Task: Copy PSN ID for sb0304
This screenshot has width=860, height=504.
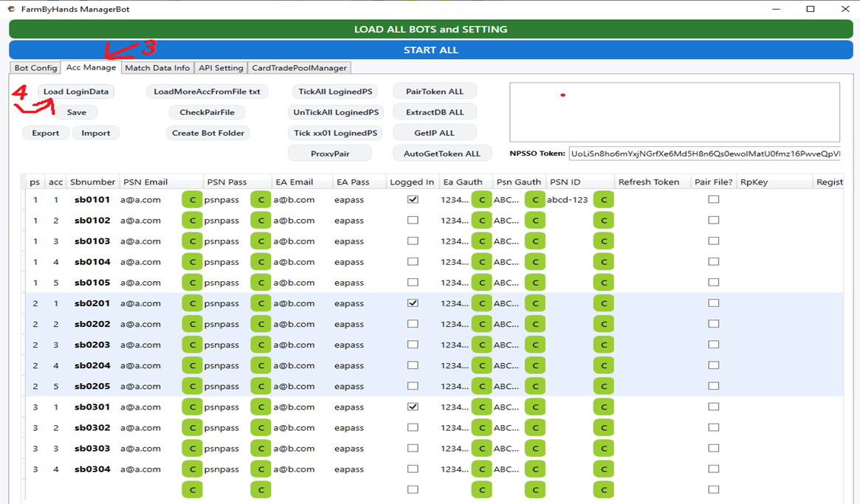Action: [x=603, y=469]
